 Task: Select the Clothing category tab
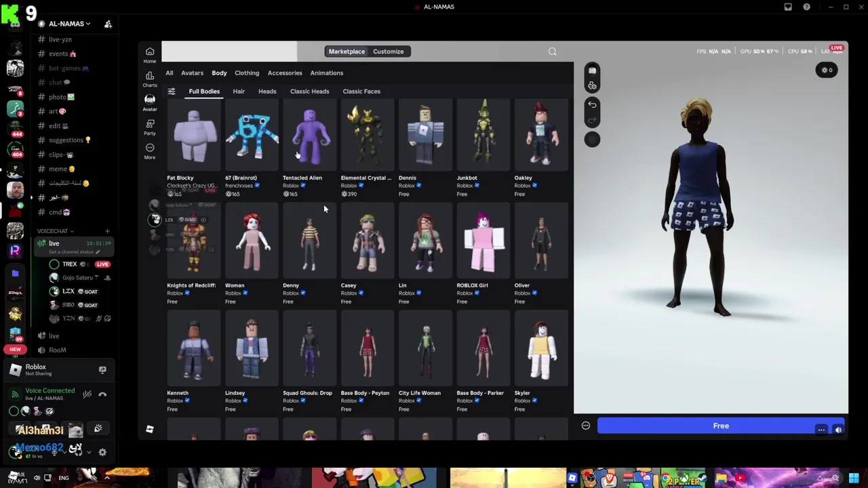(x=247, y=73)
